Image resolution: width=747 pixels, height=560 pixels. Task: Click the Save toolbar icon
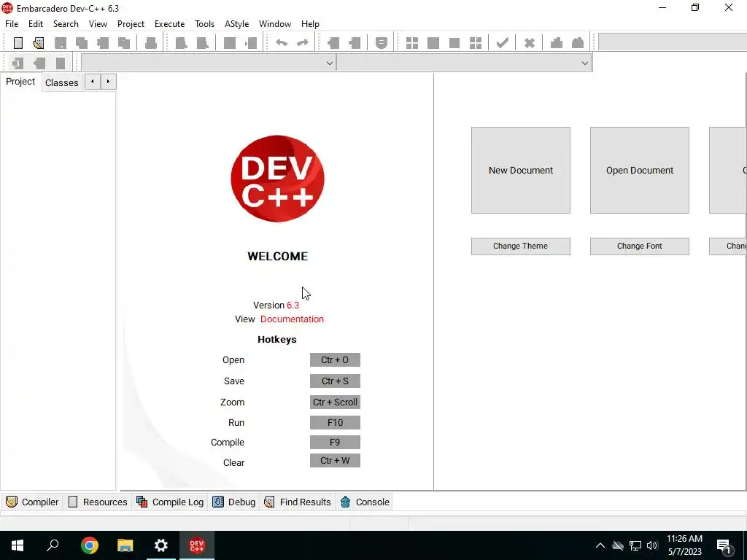click(61, 43)
